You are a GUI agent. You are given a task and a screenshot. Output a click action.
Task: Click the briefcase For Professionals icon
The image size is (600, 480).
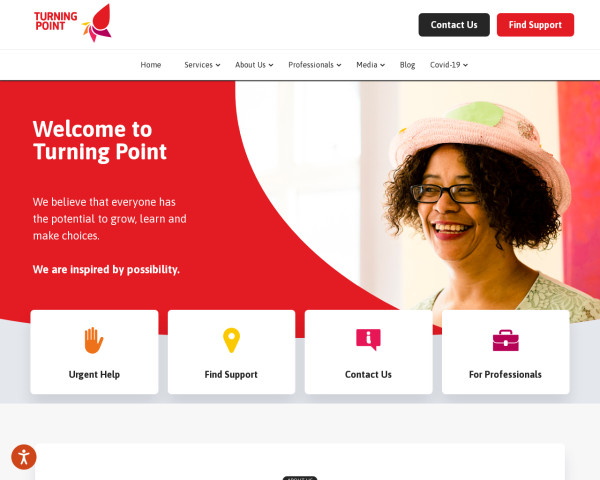505,340
